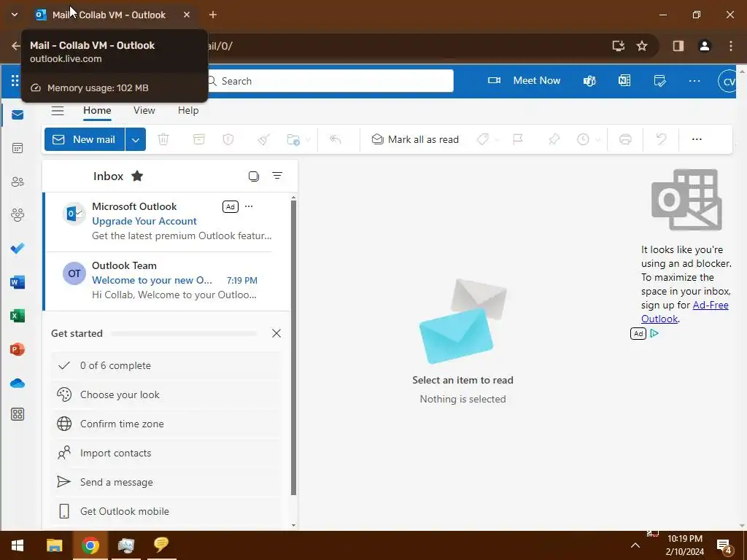
Task: Open more options on Microsoft Outlook ad
Action: (x=249, y=206)
